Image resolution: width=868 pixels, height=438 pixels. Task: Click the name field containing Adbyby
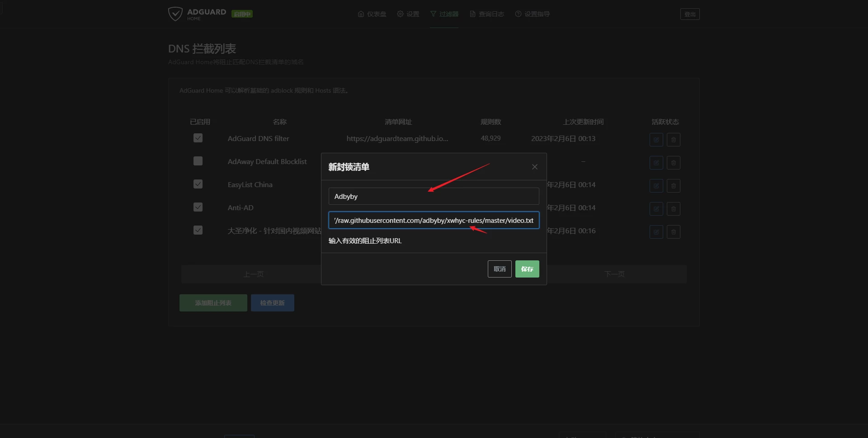pyautogui.click(x=434, y=196)
